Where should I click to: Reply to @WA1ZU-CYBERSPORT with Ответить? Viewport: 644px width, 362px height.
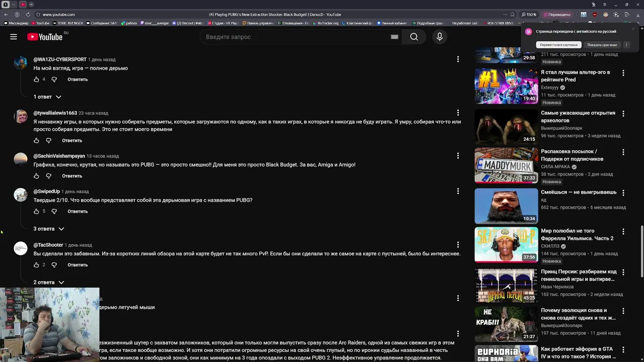77,79
